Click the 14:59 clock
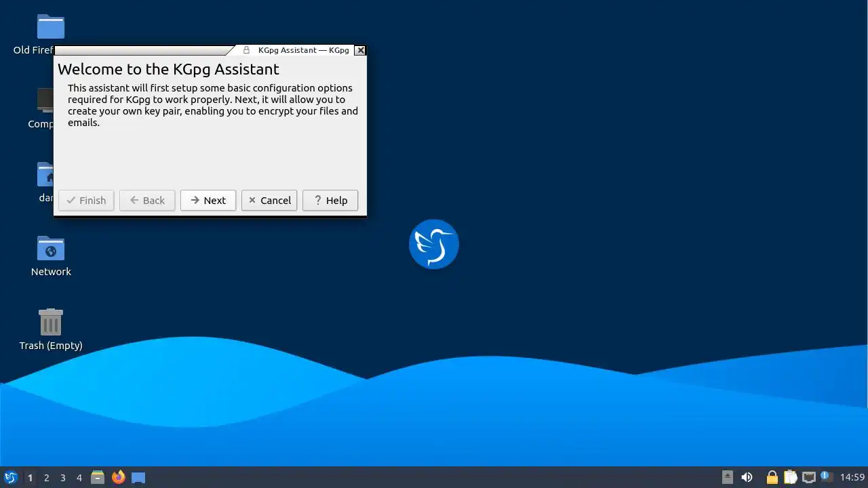This screenshot has width=868, height=488. (852, 478)
